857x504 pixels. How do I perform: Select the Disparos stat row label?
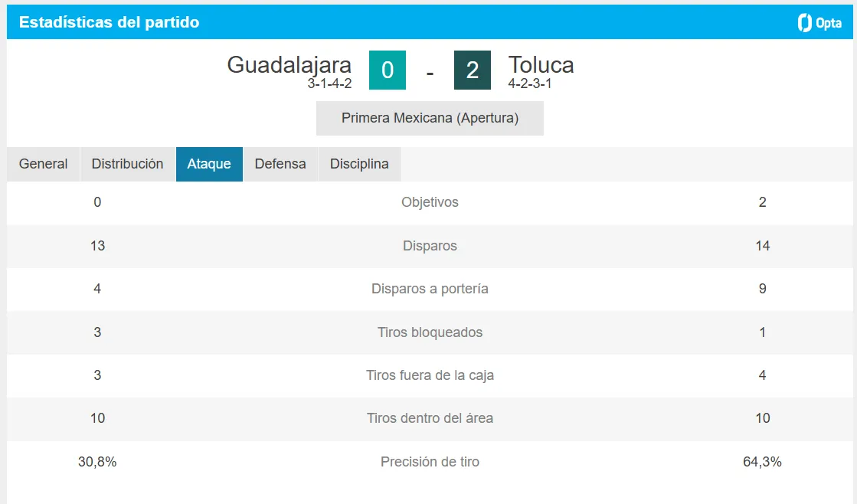coord(430,246)
